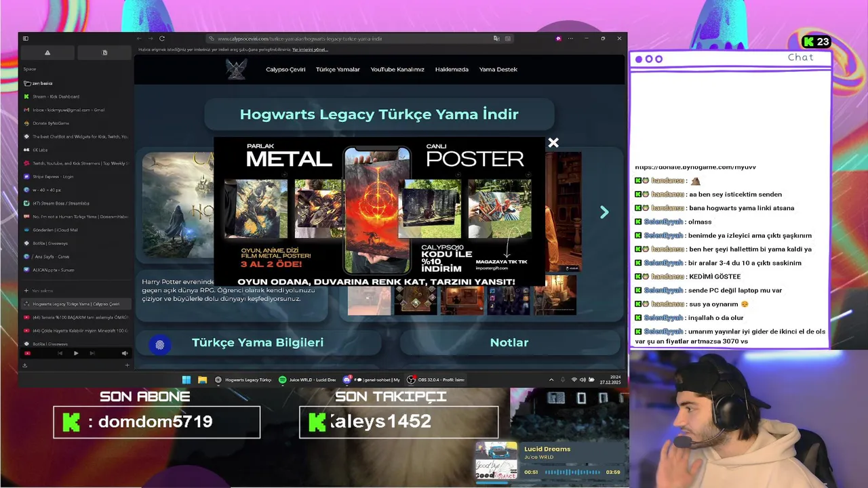The height and width of the screenshot is (488, 868).
Task: Click the fingerprint icon near Türkçe Yama Bilgileri
Action: point(160,345)
